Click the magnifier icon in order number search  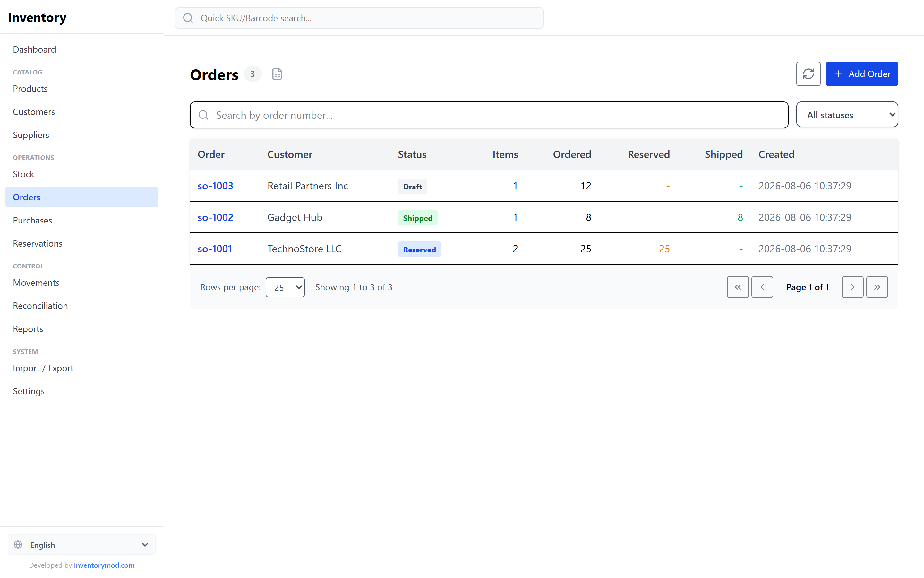(x=203, y=115)
